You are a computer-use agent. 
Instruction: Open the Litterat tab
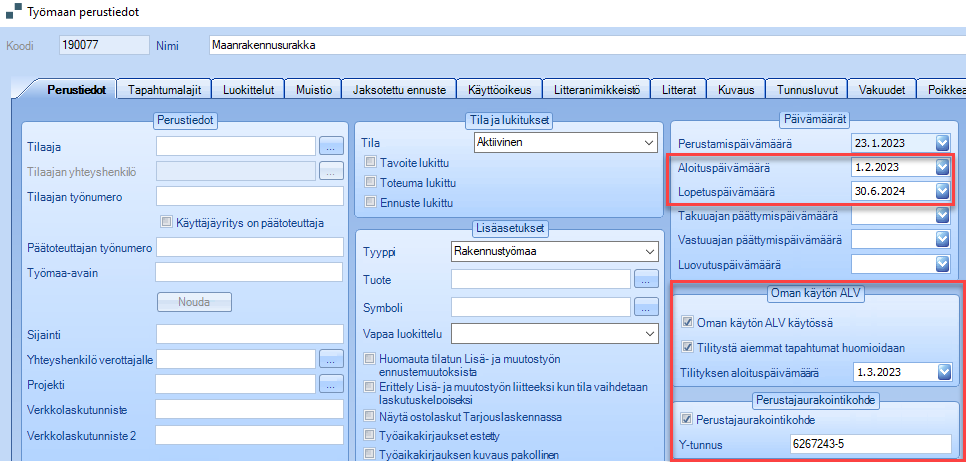pyautogui.click(x=680, y=89)
